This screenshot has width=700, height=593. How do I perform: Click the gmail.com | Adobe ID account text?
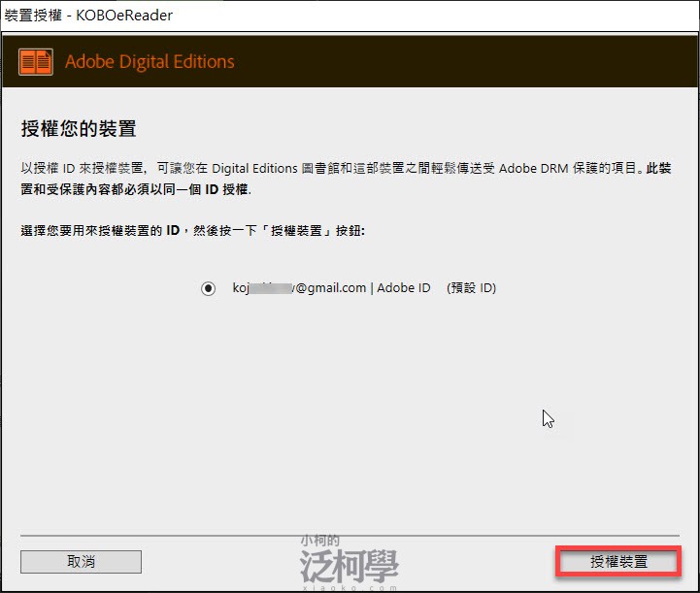(331, 288)
